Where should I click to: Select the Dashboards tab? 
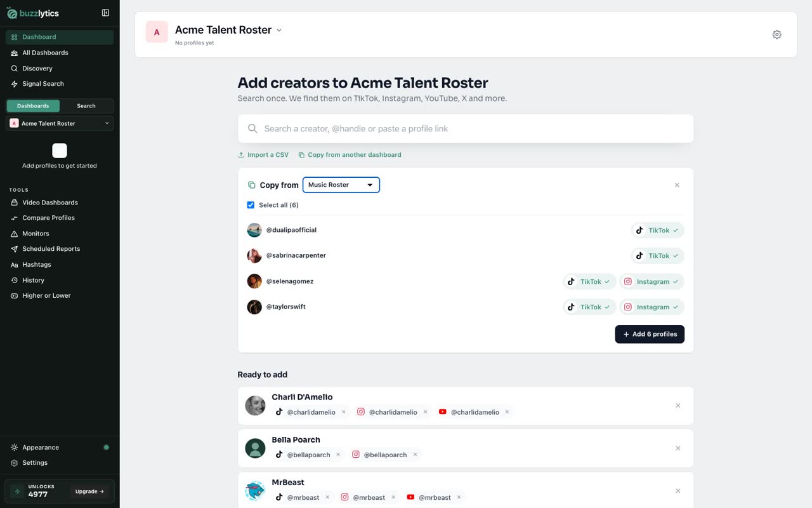pyautogui.click(x=33, y=106)
